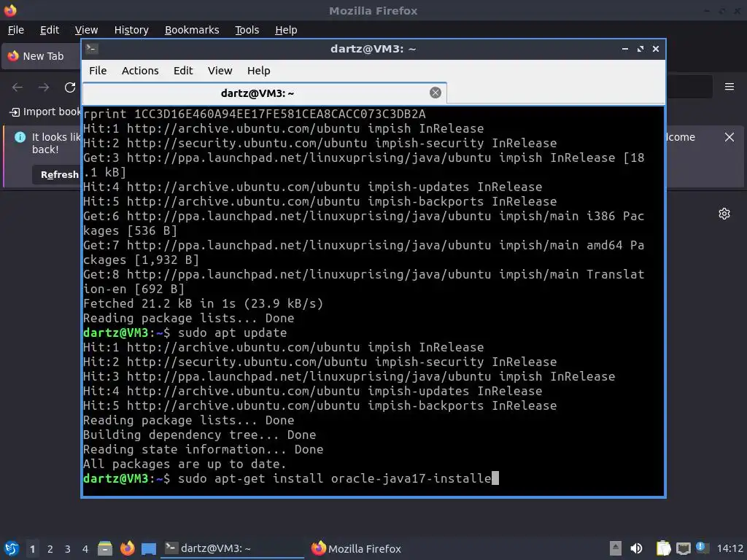Click Firefox forward arrow button

coord(44,87)
